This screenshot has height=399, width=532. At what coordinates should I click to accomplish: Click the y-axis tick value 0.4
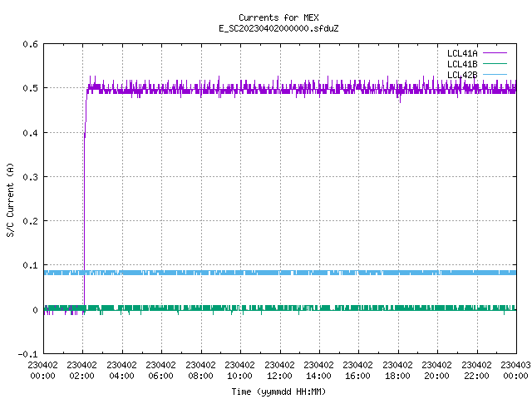[30, 133]
